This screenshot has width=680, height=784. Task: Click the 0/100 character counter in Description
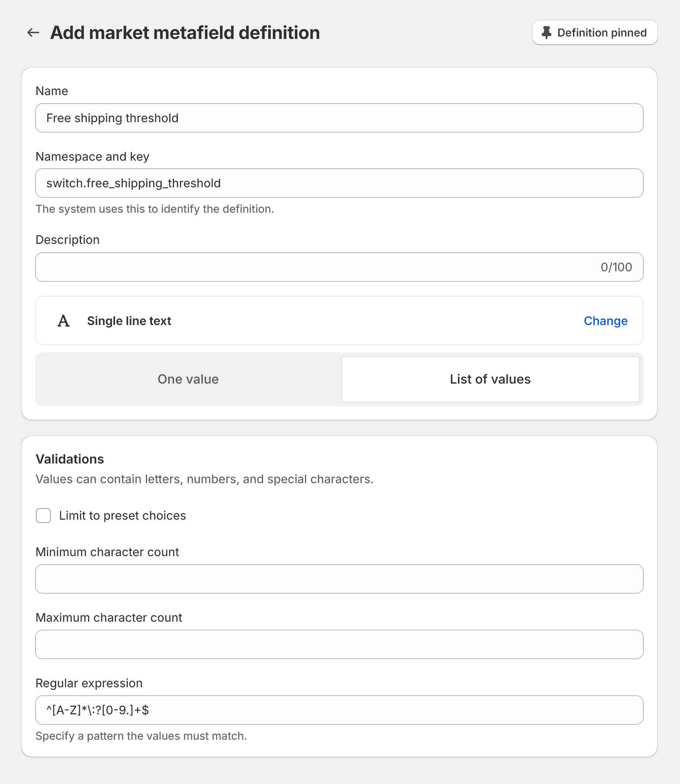[616, 267]
